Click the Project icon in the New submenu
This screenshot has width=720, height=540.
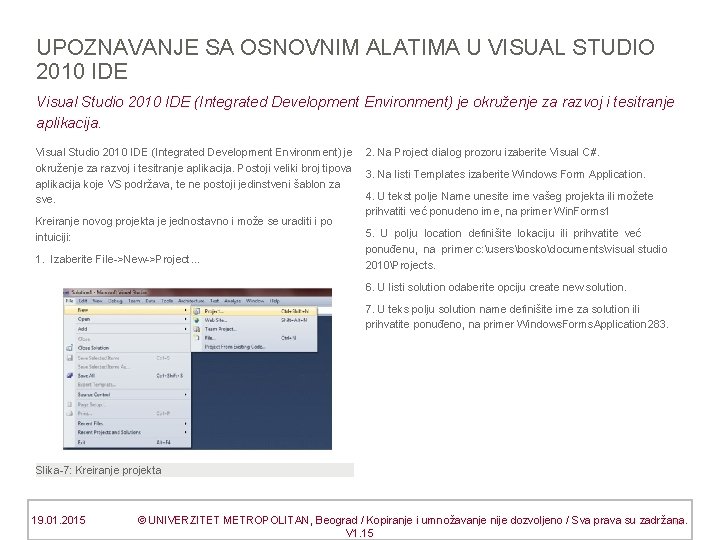(197, 311)
